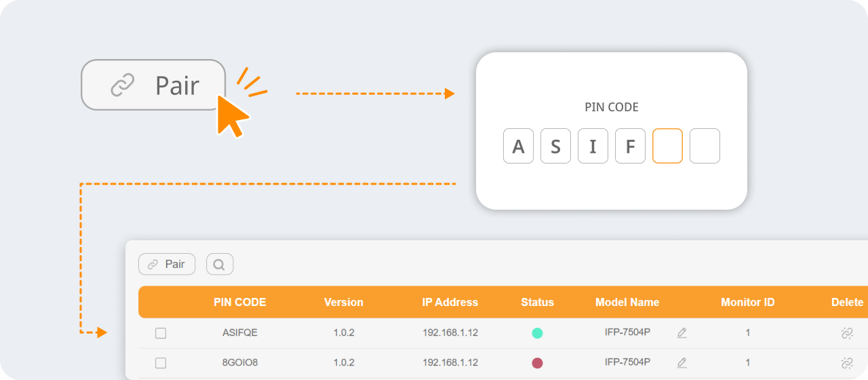The image size is (868, 380).
Task: Focus the sixth empty PIN code box
Action: [705, 147]
